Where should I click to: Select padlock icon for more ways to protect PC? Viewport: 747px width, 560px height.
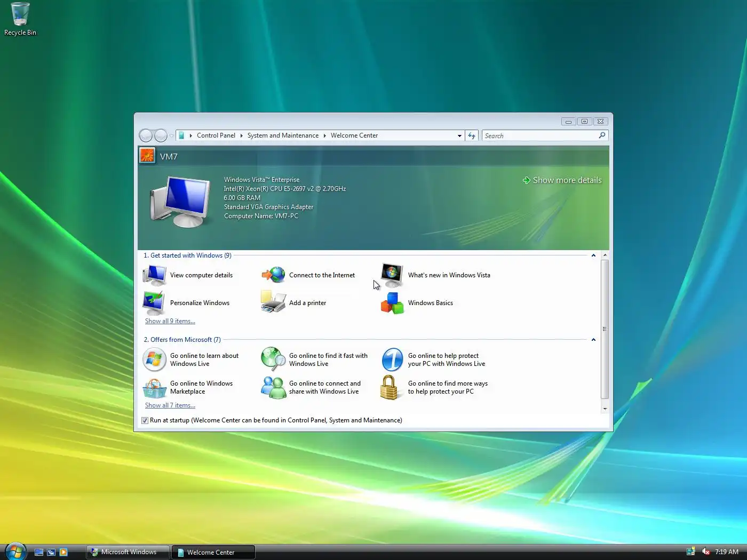(x=390, y=387)
